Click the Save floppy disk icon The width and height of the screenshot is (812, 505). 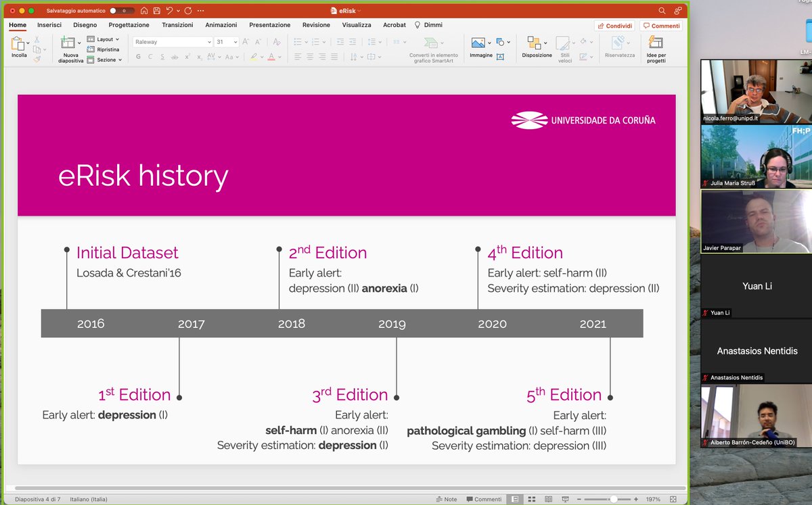(156, 11)
